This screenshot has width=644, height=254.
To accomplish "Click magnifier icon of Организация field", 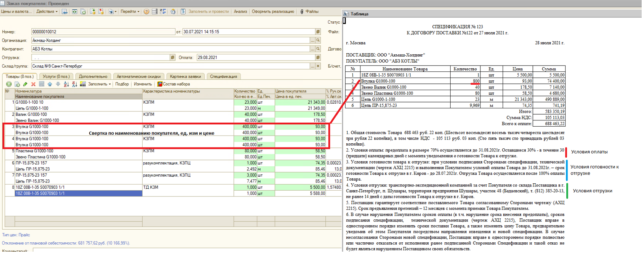I will click(318, 40).
